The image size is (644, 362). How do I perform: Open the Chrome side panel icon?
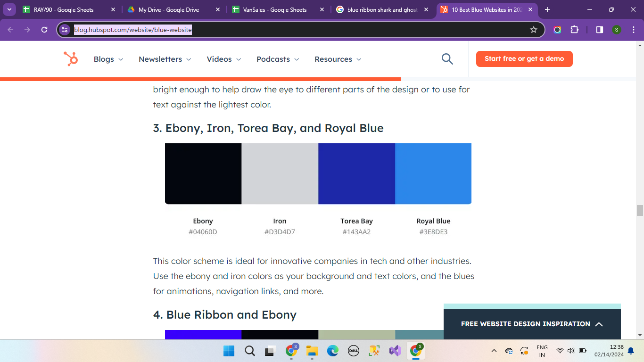coord(599,30)
